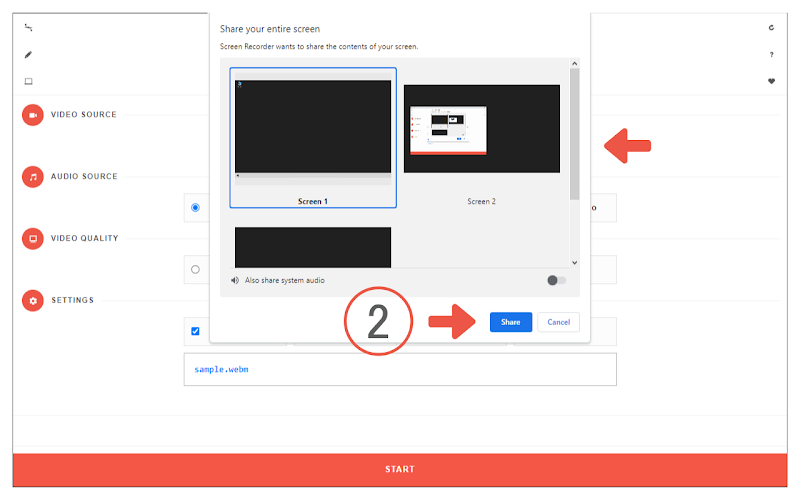Click the scroll up arrow in screen list

[x=574, y=63]
